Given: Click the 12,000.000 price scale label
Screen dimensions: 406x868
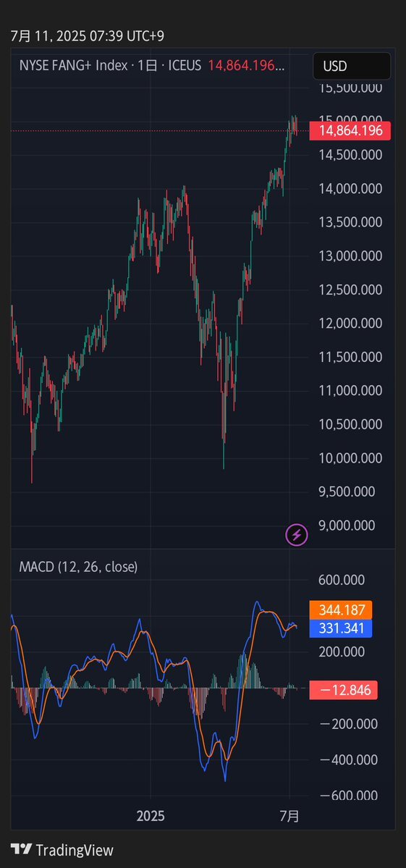Looking at the screenshot, I should [x=351, y=324].
